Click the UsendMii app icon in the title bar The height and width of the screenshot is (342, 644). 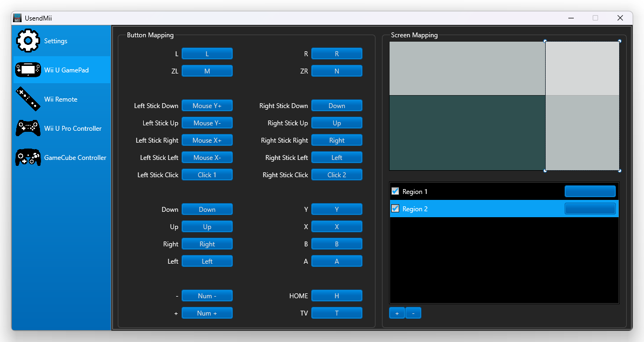tap(17, 18)
